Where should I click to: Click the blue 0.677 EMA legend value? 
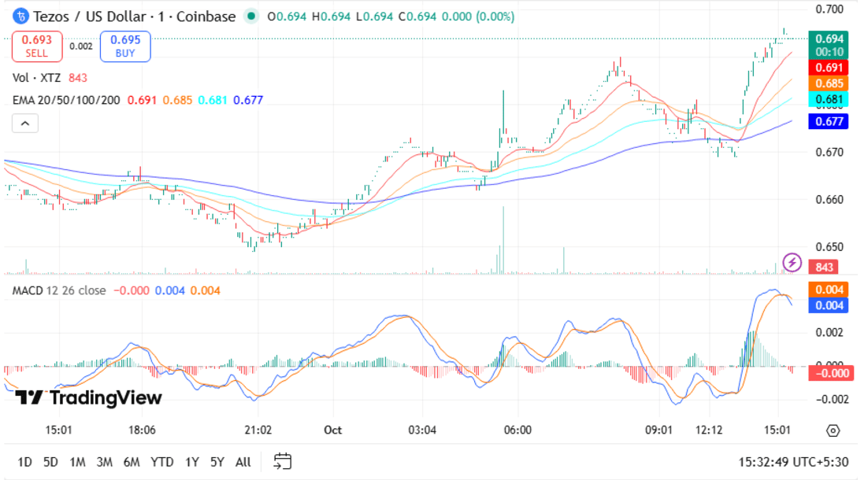click(x=248, y=100)
